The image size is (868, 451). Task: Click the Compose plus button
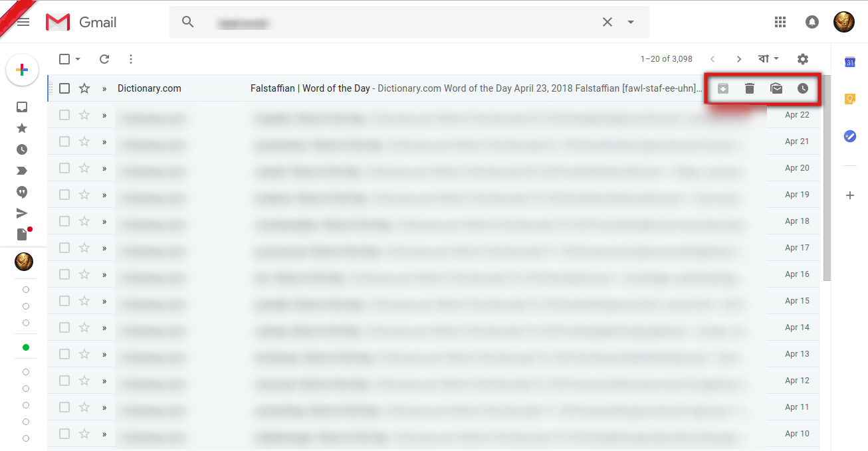tap(22, 70)
